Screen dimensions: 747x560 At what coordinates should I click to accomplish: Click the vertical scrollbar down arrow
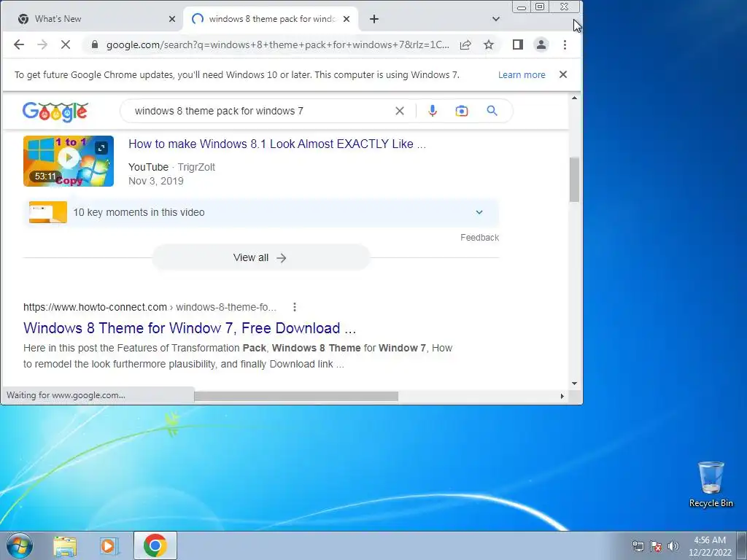click(x=575, y=384)
